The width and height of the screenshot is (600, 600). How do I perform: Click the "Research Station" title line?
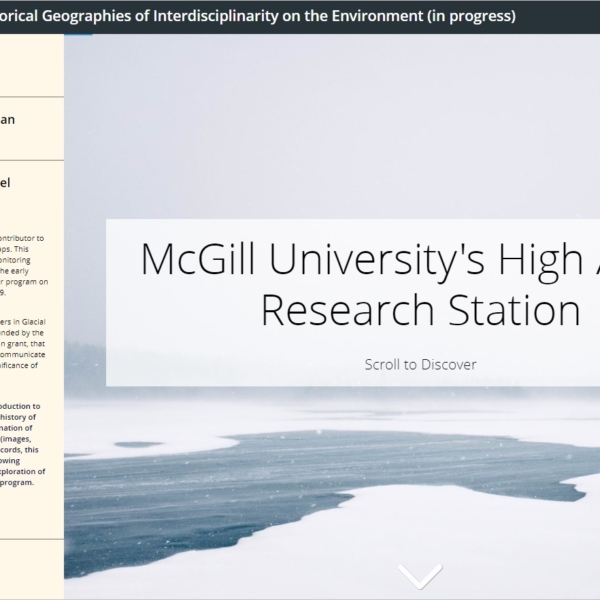[x=420, y=310]
